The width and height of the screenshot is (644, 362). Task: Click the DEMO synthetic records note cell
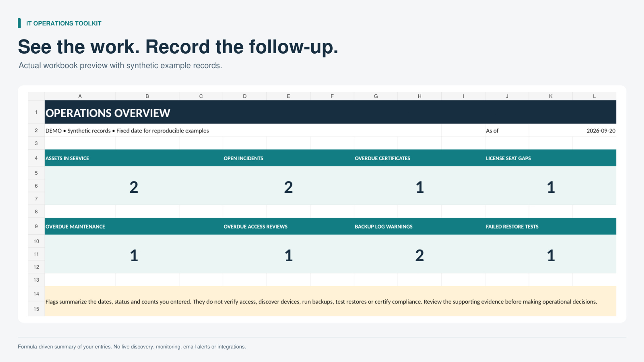pyautogui.click(x=243, y=130)
